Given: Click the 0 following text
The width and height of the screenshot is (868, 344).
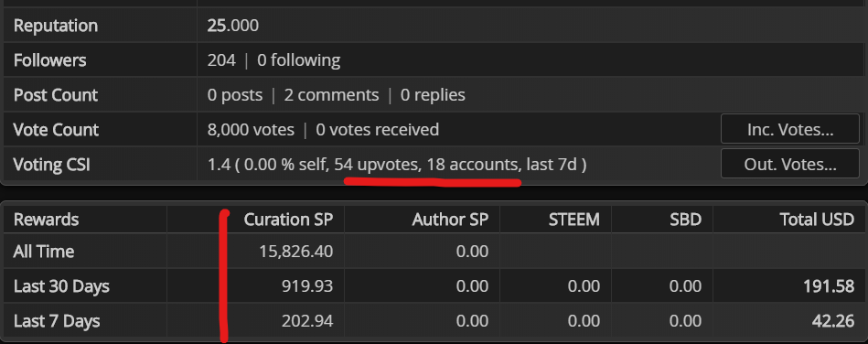Looking at the screenshot, I should (299, 59).
